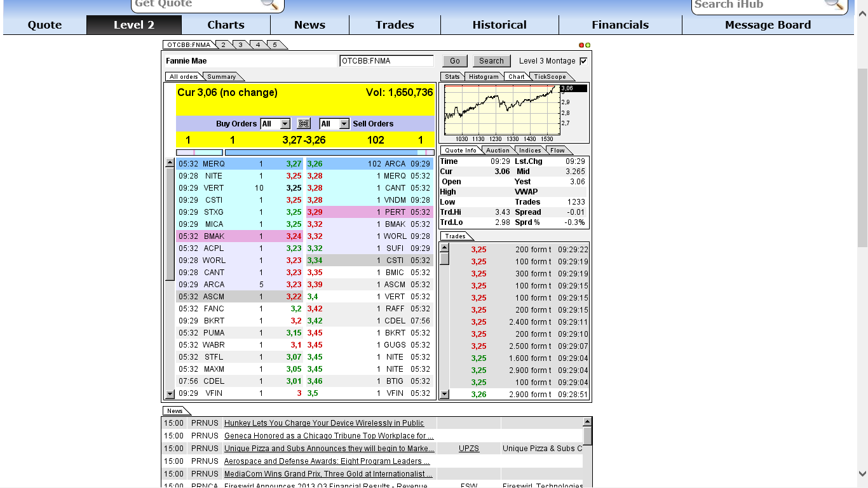
Task: Click the green dot icon above Level 3 Montage
Action: [x=588, y=45]
